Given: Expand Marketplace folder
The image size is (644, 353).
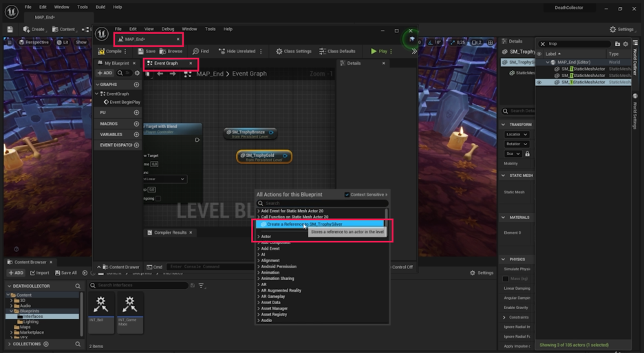Looking at the screenshot, I should (x=11, y=332).
